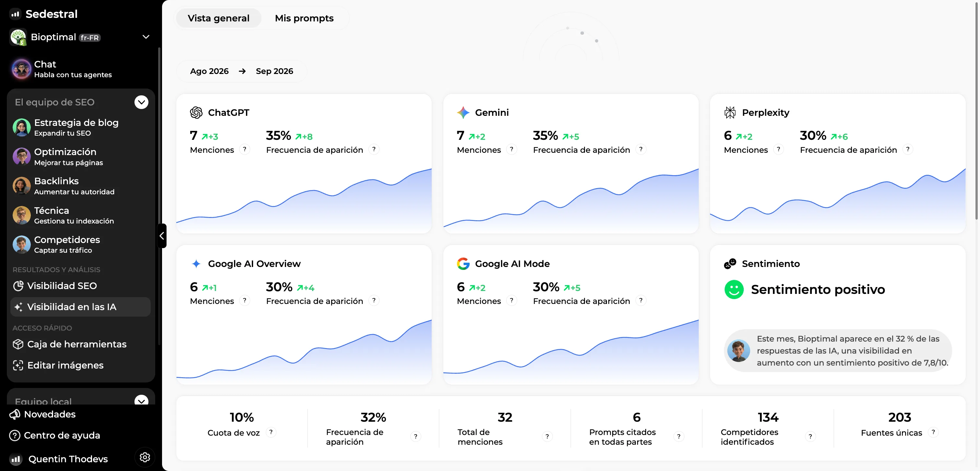This screenshot has height=471, width=980.
Task: Show help for overall Frecuencia de aparición 32%
Action: pyautogui.click(x=415, y=437)
